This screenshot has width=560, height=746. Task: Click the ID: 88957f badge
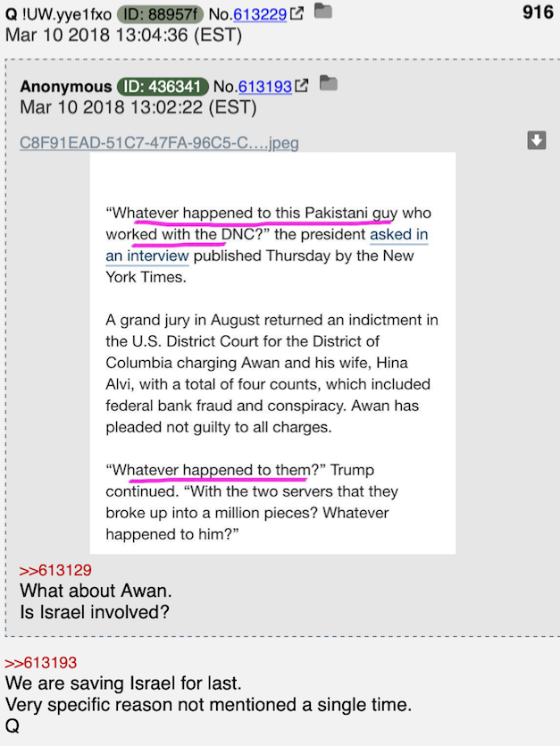161,14
